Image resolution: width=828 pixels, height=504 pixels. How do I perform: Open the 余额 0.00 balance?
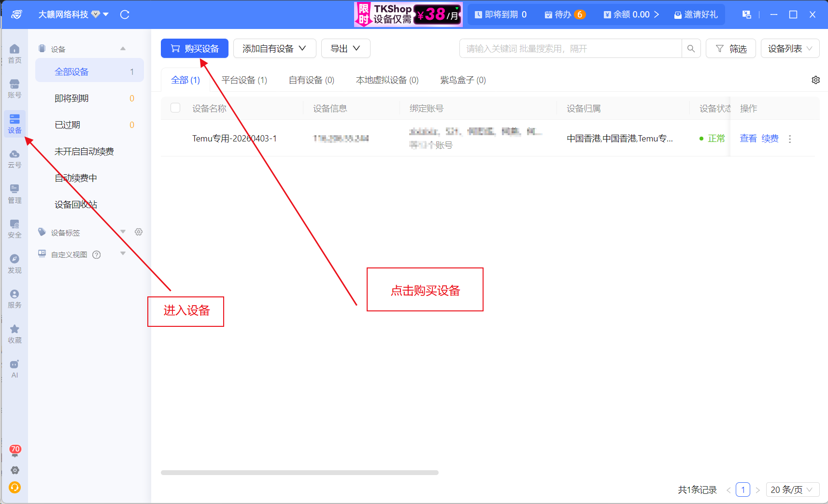tap(631, 14)
